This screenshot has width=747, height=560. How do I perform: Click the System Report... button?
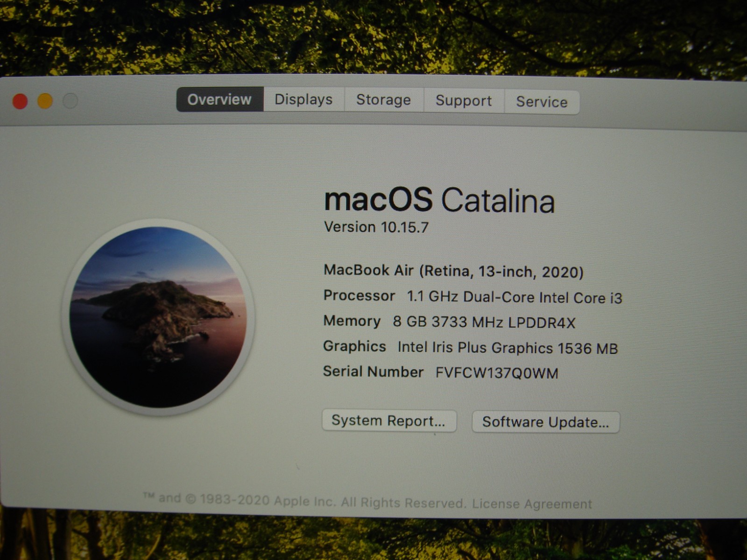pos(389,421)
